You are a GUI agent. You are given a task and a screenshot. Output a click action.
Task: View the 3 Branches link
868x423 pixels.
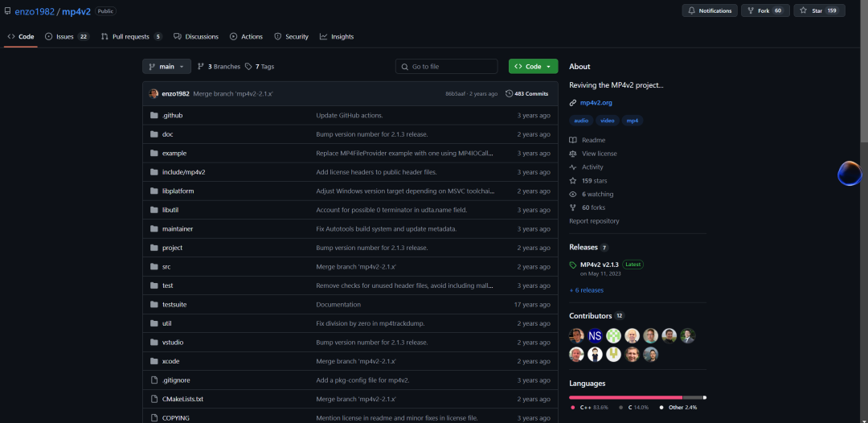[219, 67]
